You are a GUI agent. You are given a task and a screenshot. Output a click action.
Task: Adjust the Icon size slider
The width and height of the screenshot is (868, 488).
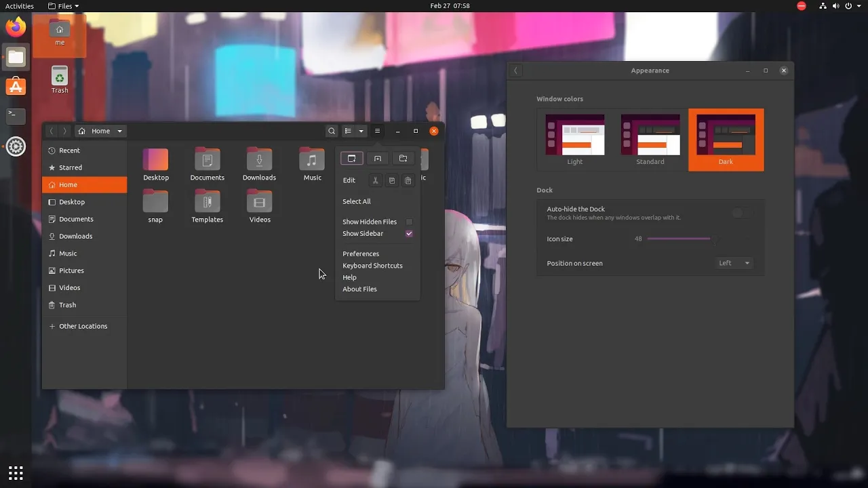[679, 239]
